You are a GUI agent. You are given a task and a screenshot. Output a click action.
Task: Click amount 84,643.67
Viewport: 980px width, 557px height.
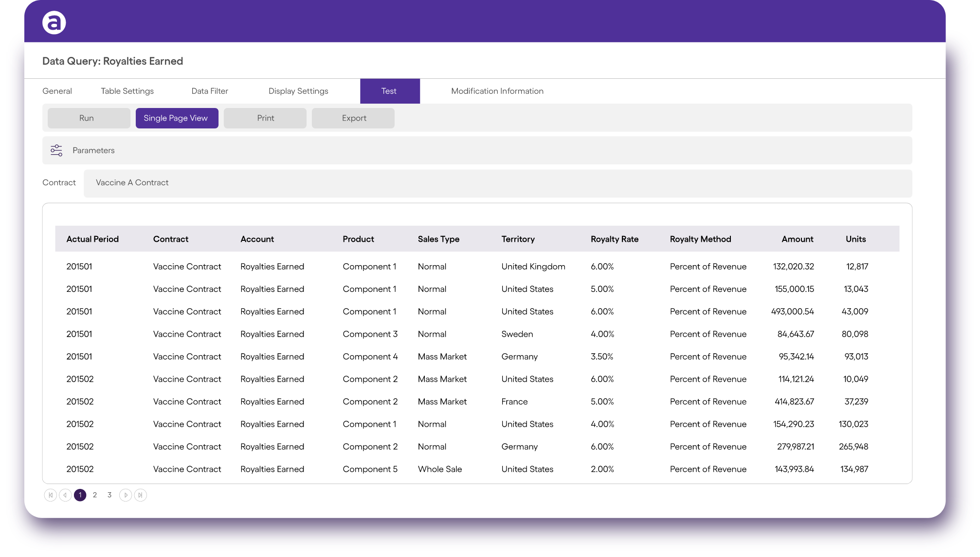(x=796, y=334)
